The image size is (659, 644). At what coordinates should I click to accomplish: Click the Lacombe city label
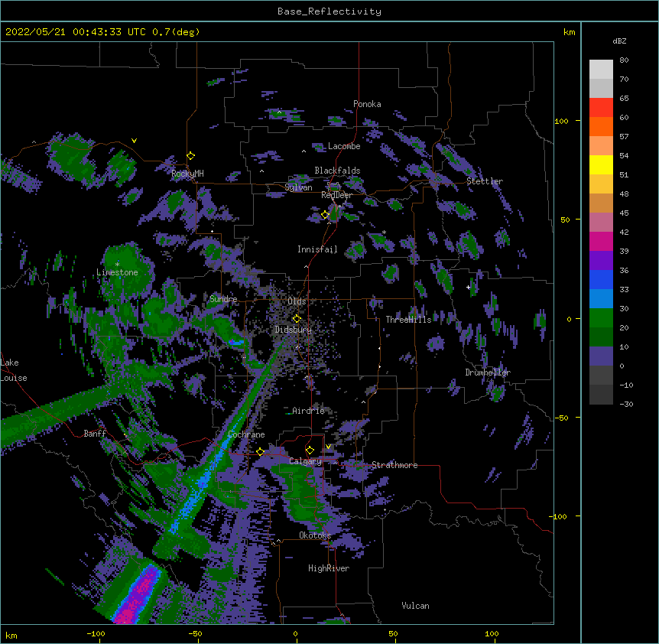point(344,146)
